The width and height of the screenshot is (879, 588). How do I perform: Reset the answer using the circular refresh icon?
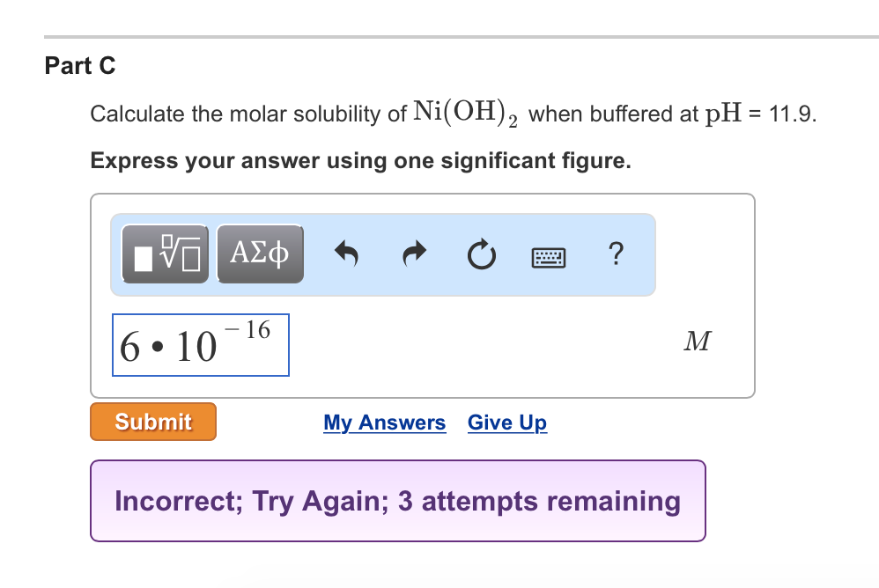(x=481, y=254)
